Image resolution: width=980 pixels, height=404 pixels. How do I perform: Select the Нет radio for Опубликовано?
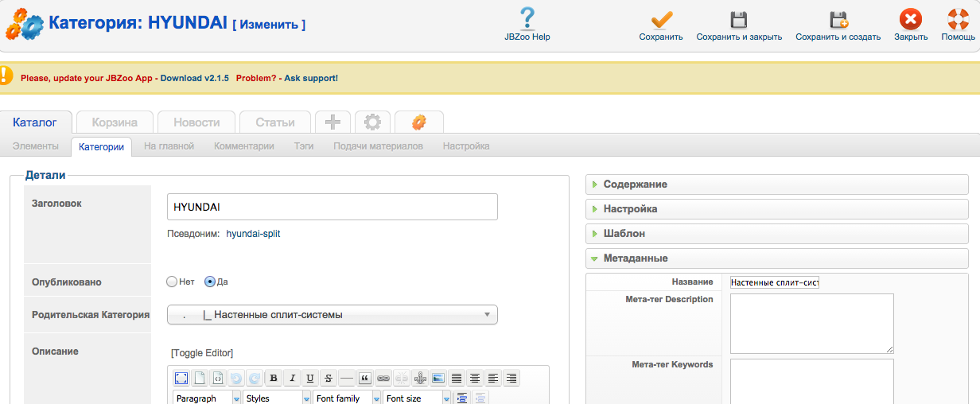171,282
